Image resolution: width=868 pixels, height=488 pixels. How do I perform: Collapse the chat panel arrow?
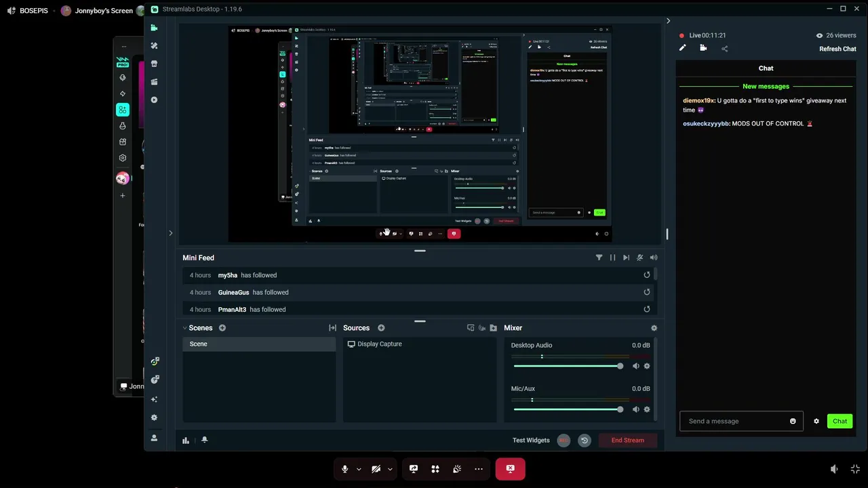(668, 21)
